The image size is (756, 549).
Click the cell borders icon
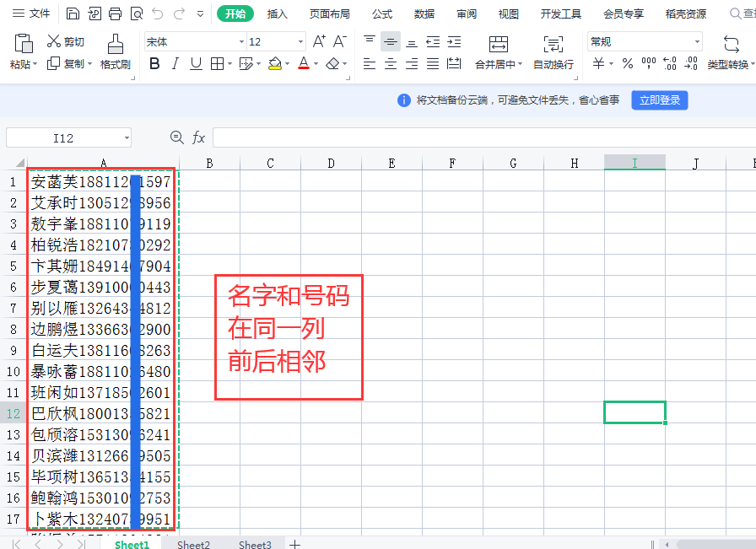(x=218, y=63)
